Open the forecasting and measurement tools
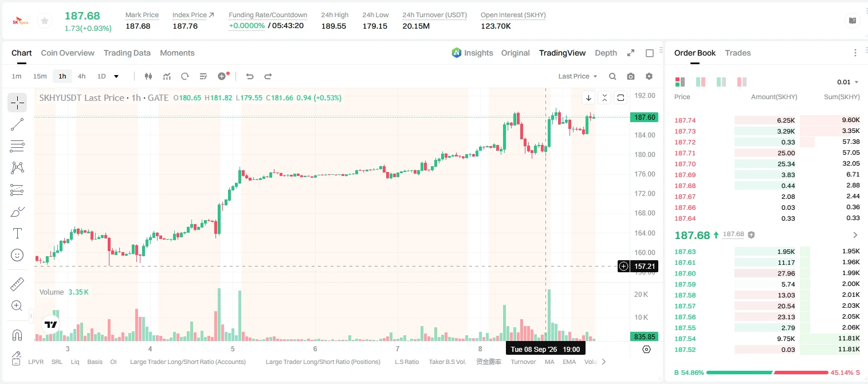 click(17, 190)
